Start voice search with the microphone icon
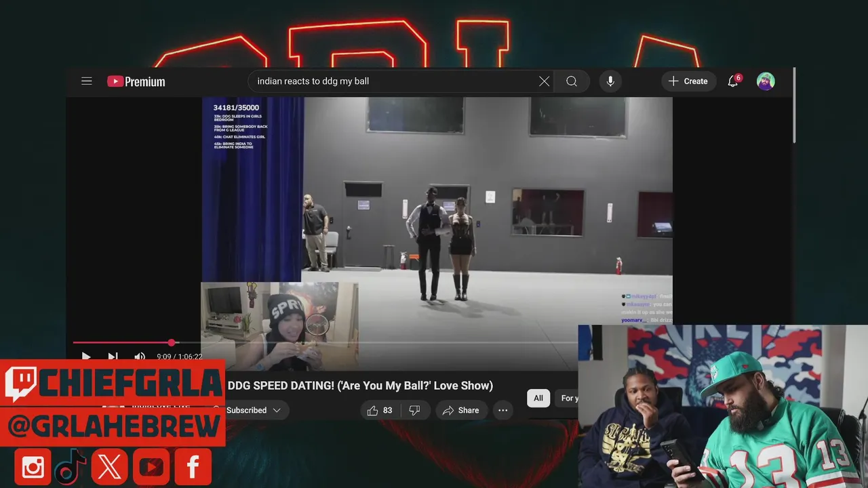This screenshot has width=868, height=488. point(610,81)
